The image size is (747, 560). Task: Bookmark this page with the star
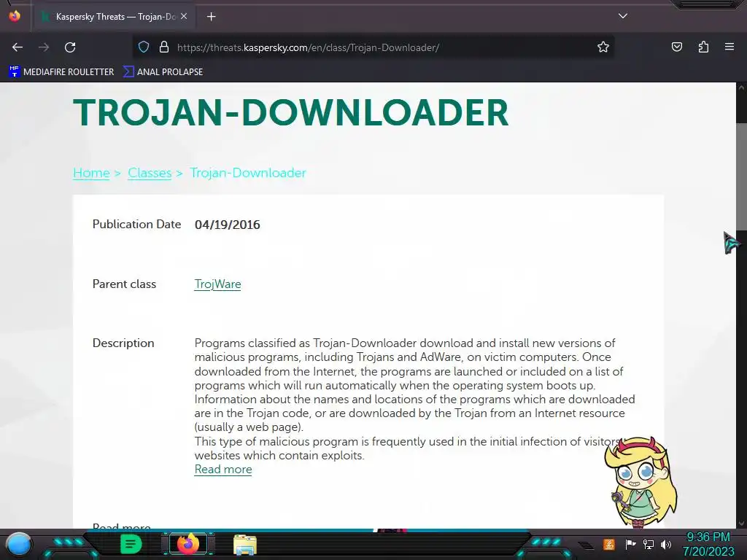(603, 47)
